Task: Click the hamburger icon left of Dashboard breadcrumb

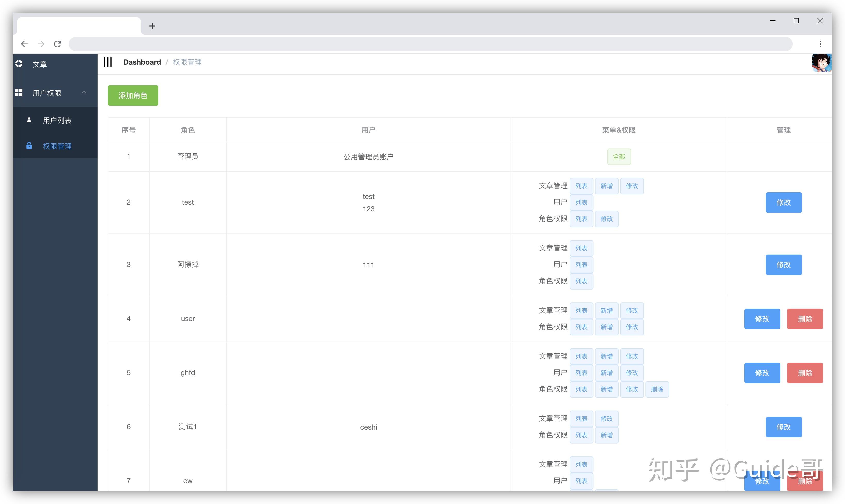Action: coord(108,62)
